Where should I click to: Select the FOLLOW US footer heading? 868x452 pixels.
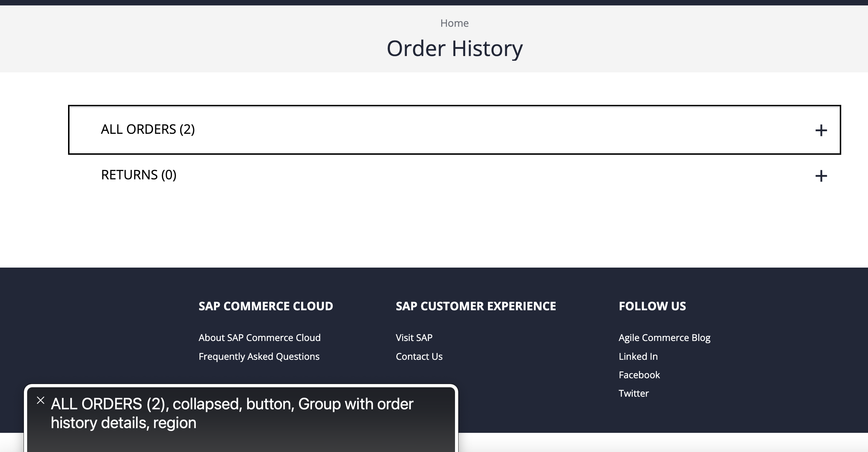coord(652,306)
